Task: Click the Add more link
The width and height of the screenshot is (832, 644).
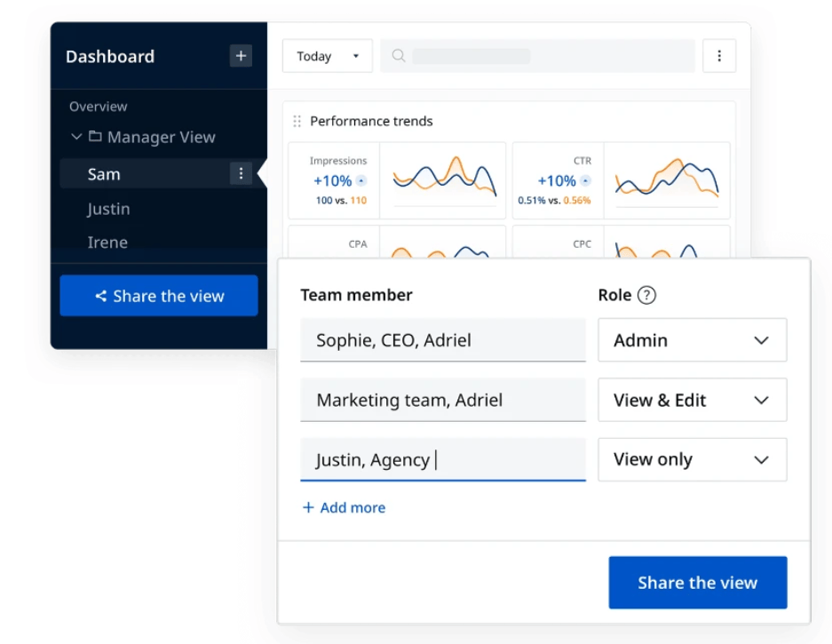Action: point(344,507)
